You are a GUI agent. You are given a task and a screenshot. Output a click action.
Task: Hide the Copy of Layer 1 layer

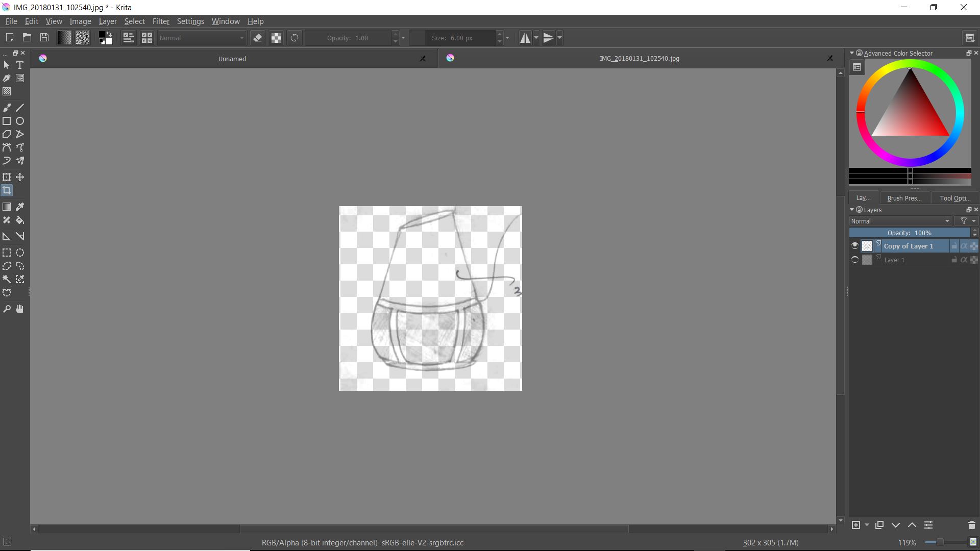click(855, 246)
